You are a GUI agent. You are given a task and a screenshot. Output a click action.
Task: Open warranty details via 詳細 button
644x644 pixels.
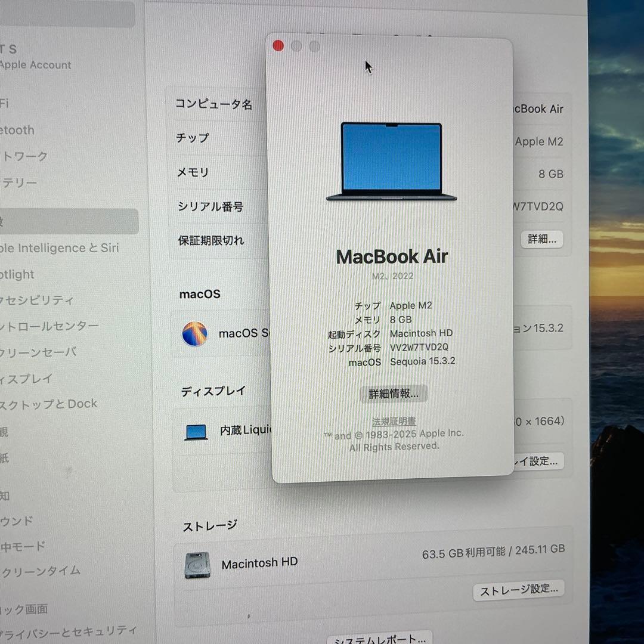(x=541, y=239)
